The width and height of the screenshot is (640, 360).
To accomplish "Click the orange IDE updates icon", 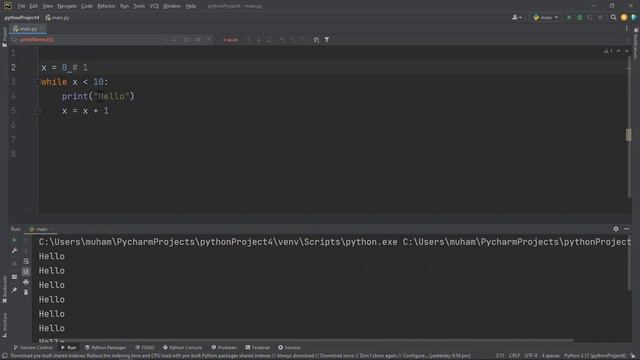I will (x=624, y=18).
